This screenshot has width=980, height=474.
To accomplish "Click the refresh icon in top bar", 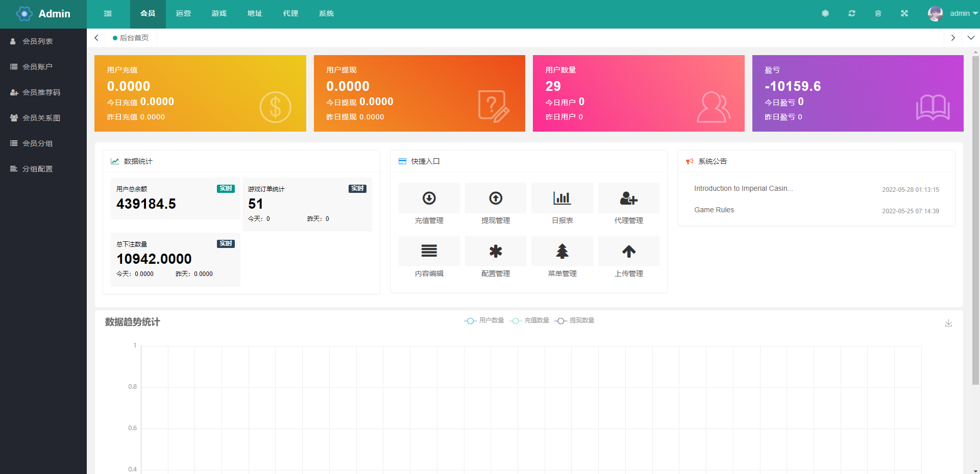I will click(852, 14).
